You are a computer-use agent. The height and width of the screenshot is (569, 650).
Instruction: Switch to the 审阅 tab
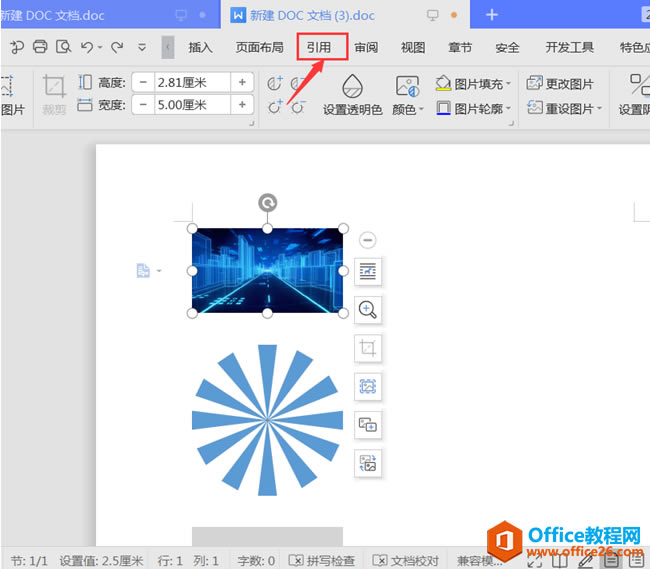tap(366, 47)
